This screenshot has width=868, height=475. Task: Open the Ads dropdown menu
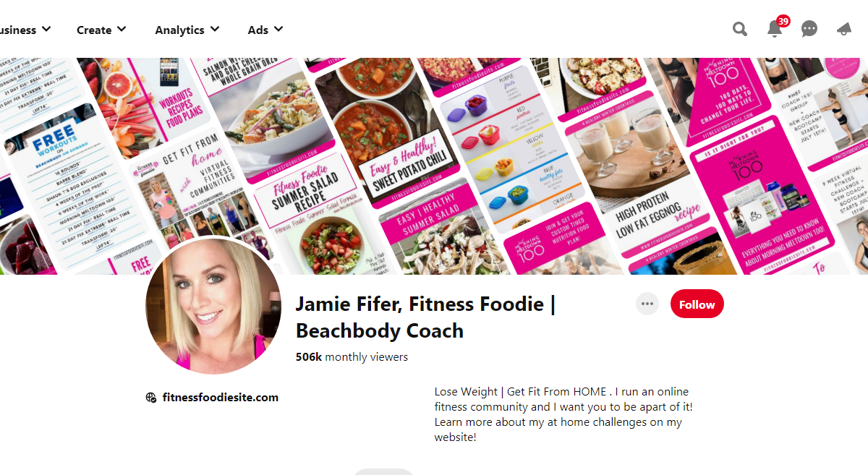[x=265, y=30]
